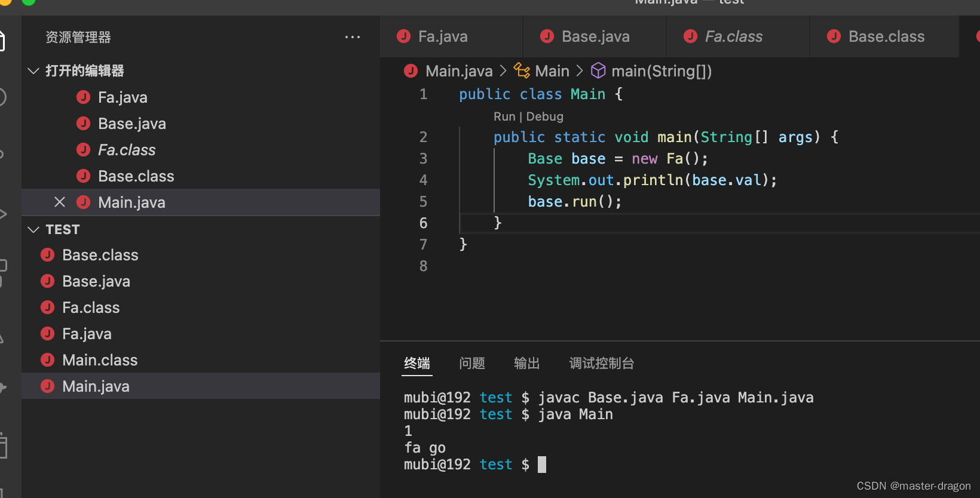Click the main(String[]) method breadcrumb
Viewport: 980px width, 498px height.
click(x=661, y=71)
